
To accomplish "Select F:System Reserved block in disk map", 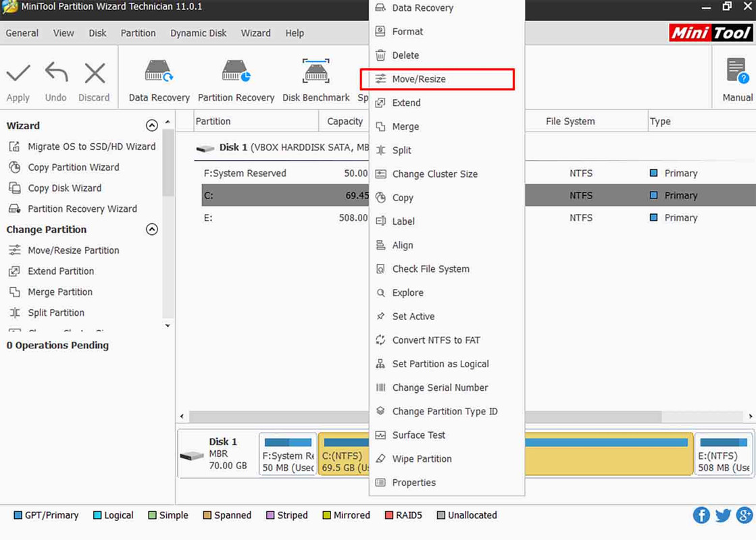I will pos(288,454).
